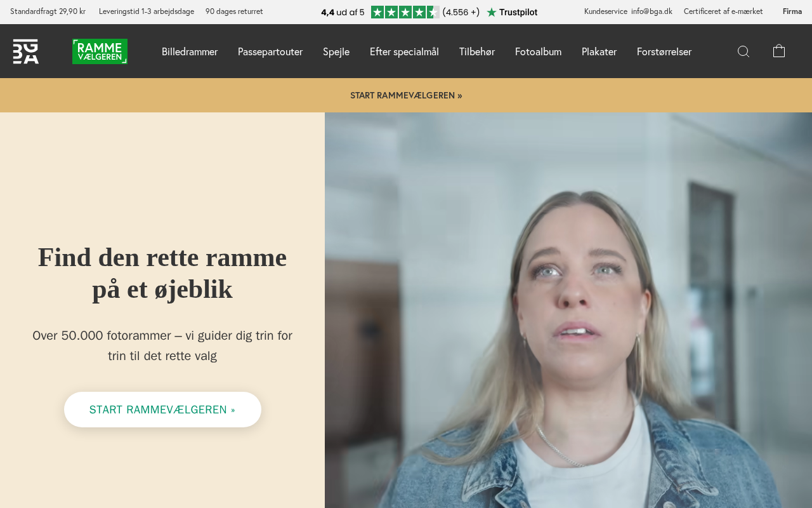The image size is (812, 508).
Task: Click the Trustpilot logo
Action: pos(512,12)
